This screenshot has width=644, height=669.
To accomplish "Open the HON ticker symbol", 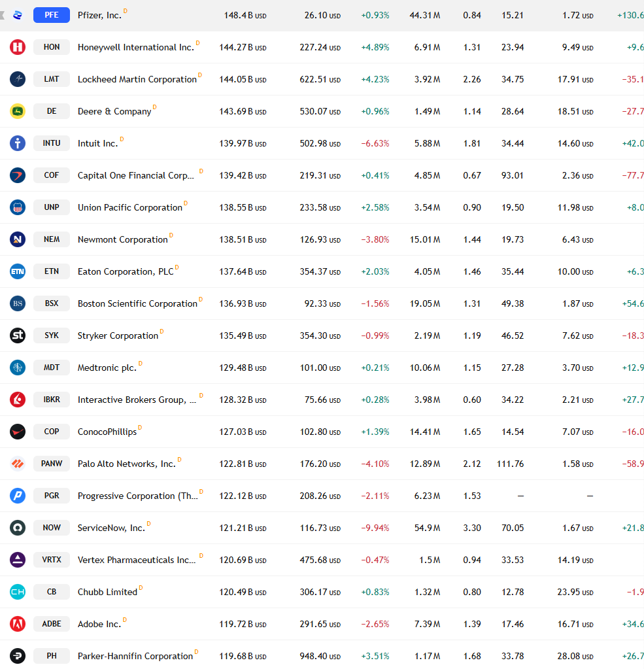I will (x=52, y=47).
